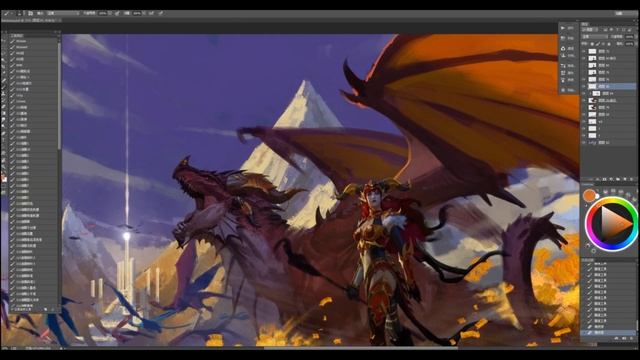The height and width of the screenshot is (360, 640).
Task: Click the orange foreground color circle
Action: 589,196
